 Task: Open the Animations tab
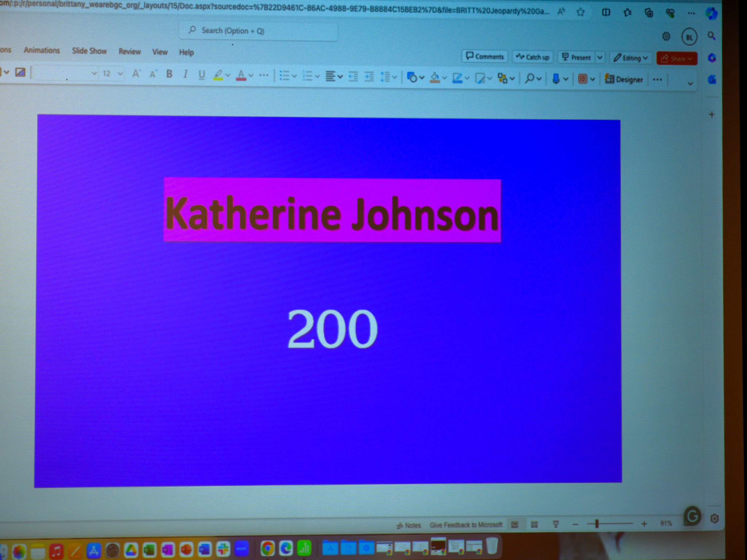[42, 50]
